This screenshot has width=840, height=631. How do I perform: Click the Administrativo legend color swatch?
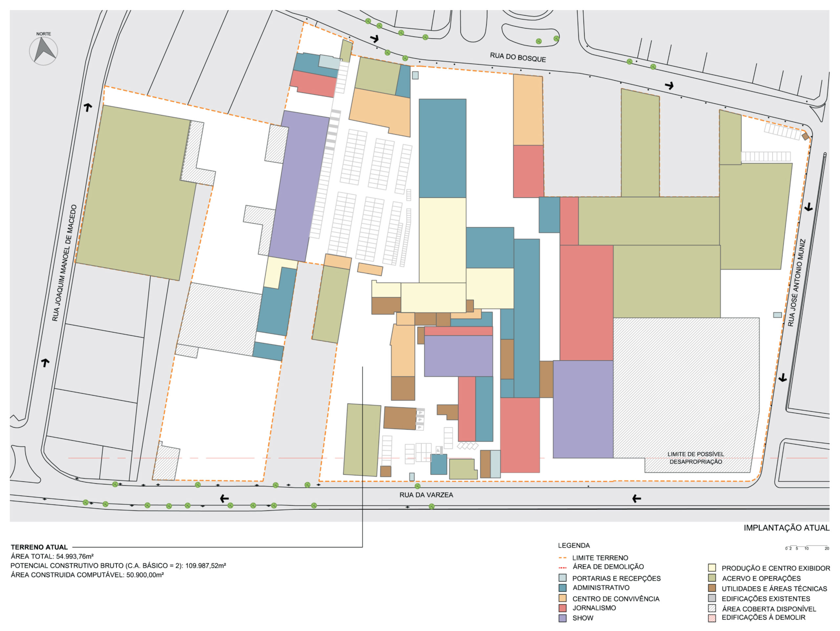point(562,588)
